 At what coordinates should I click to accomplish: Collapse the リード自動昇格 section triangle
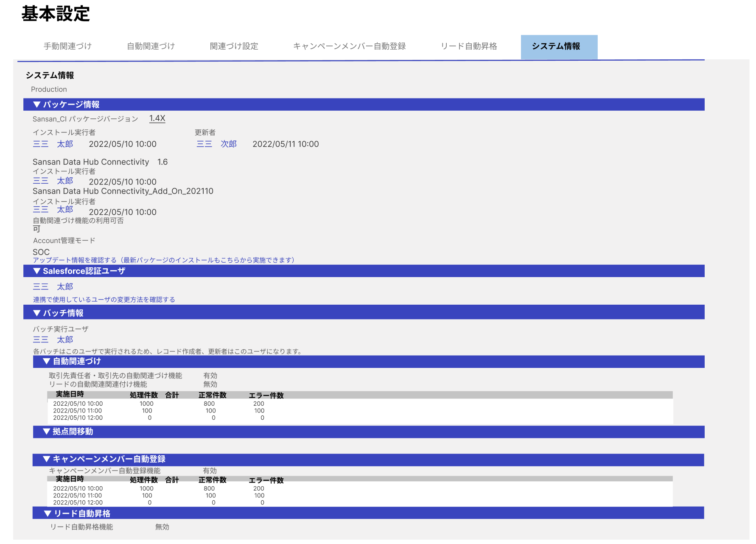48,513
